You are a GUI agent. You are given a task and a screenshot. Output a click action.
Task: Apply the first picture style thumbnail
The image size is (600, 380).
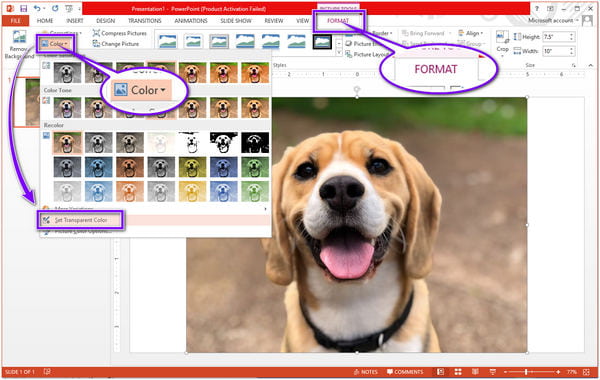[x=168, y=41]
